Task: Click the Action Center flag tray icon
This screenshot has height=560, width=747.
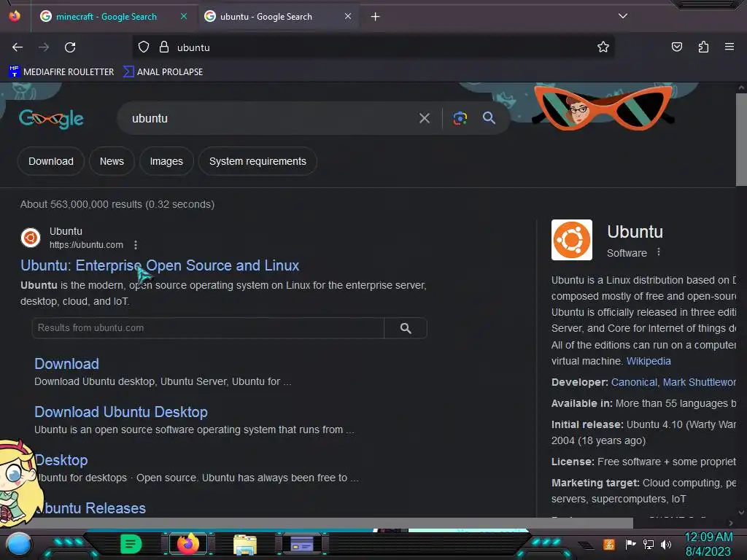Action: click(631, 544)
